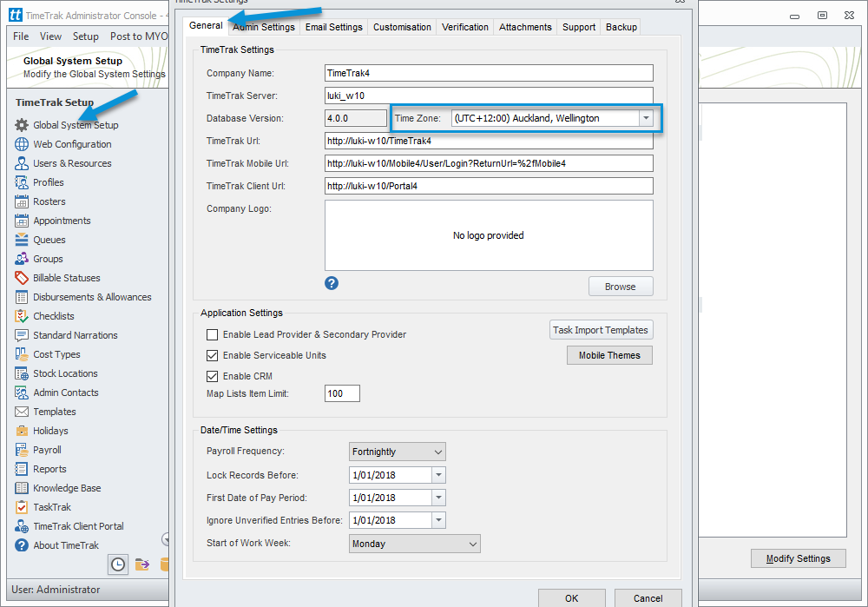Click the Checklists icon in sidebar
The height and width of the screenshot is (607, 868).
pos(22,316)
